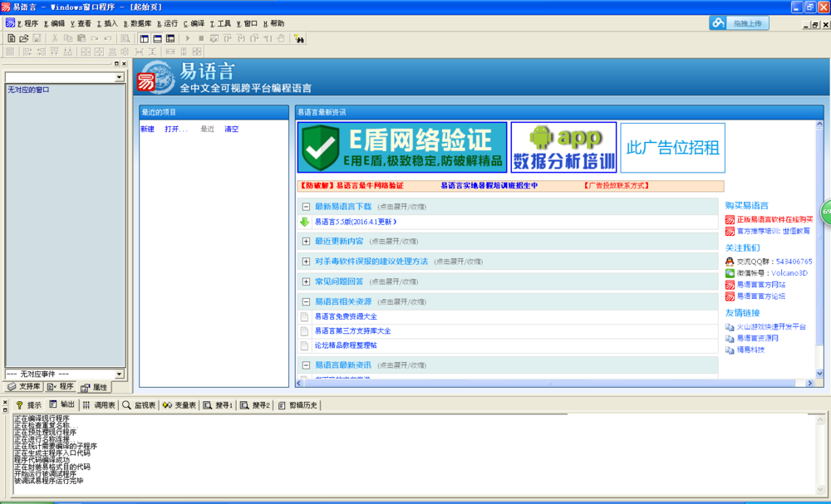
Task: Click the app 数据分析培训 banner ad
Action: (564, 147)
